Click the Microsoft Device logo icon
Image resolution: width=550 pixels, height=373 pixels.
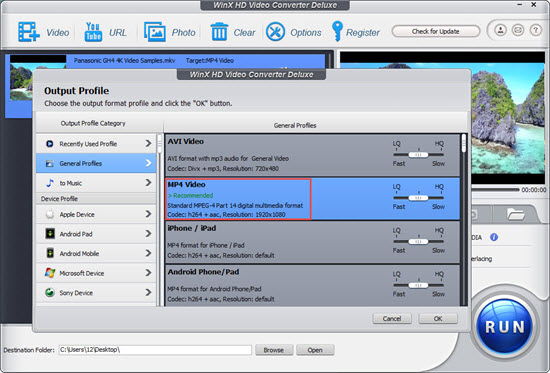click(x=50, y=273)
